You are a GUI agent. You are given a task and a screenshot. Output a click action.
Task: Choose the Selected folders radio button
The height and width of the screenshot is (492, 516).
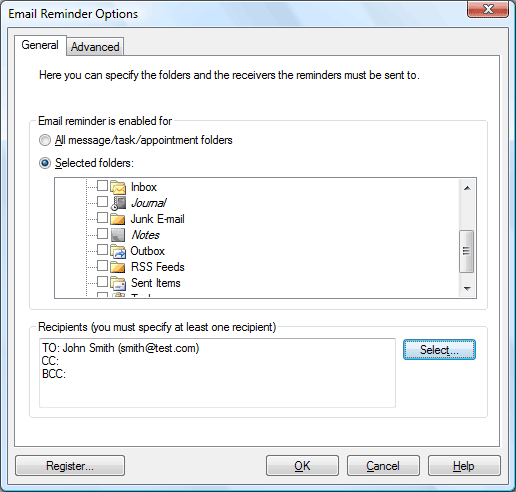click(45, 163)
